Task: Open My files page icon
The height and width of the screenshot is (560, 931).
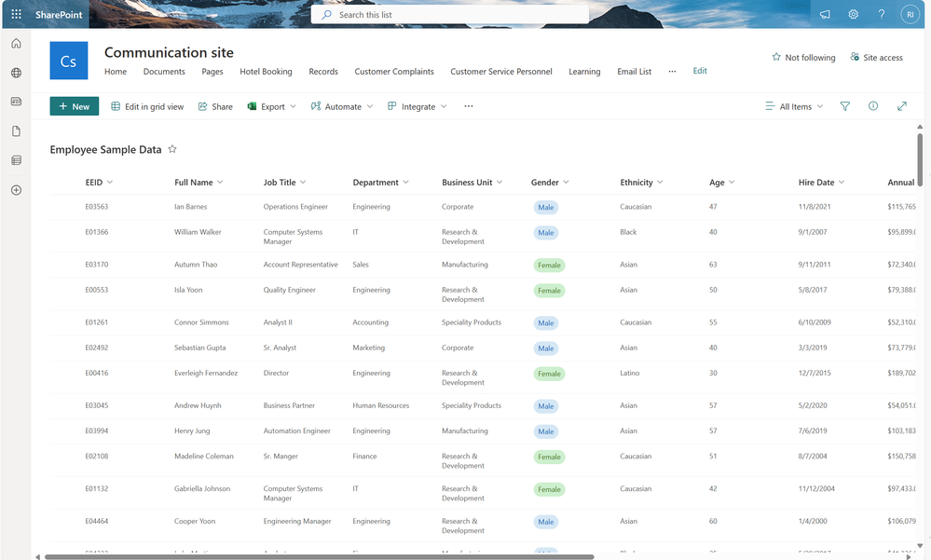Action: [x=16, y=131]
